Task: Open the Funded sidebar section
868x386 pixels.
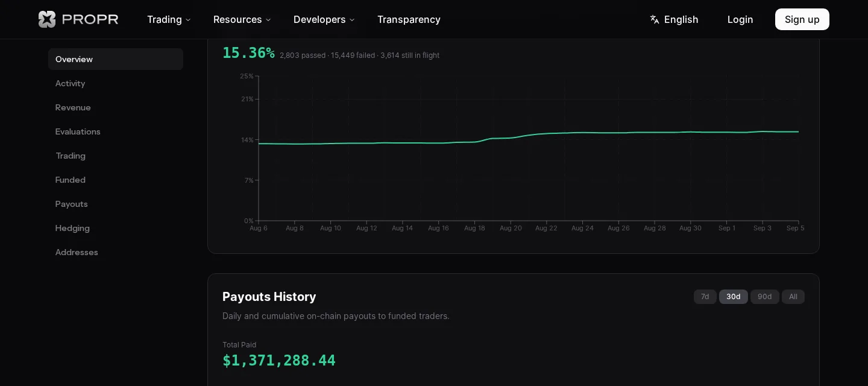Action: (116, 180)
